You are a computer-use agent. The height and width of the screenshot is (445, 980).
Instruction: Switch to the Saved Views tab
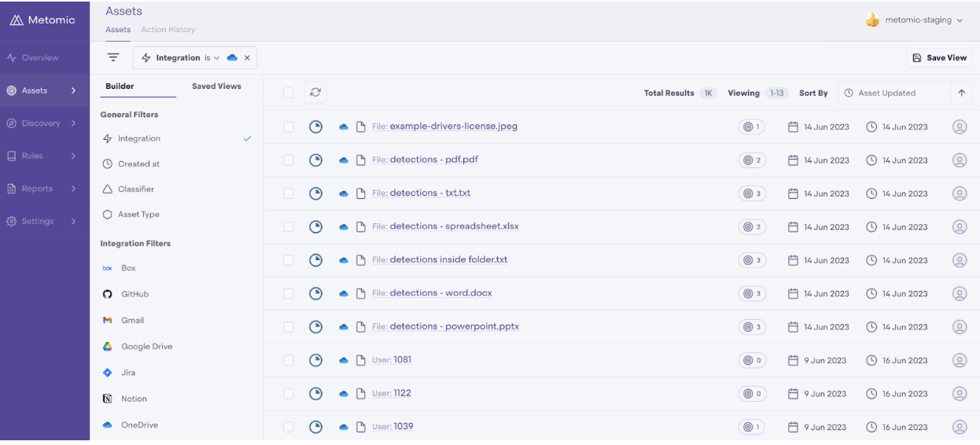tap(216, 86)
